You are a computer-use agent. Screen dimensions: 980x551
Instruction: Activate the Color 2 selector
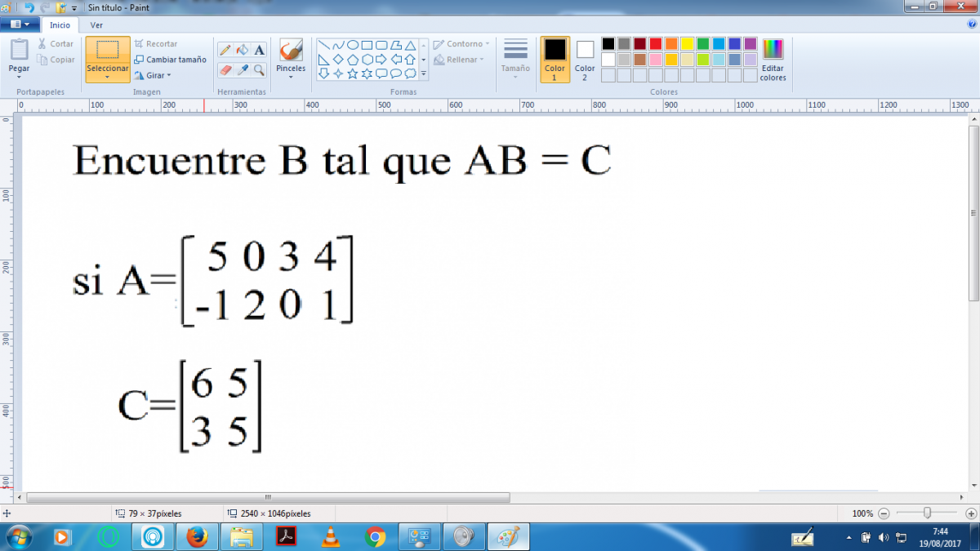(585, 60)
